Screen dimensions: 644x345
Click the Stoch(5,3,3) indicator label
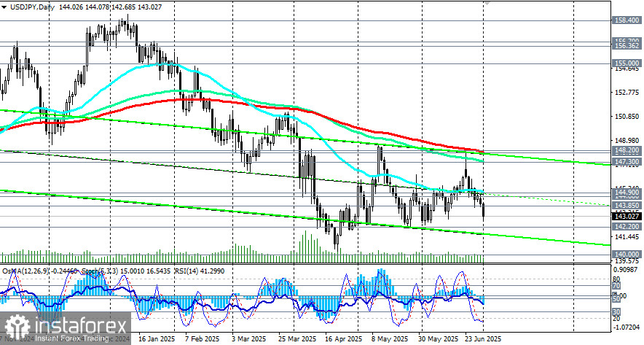(x=101, y=271)
